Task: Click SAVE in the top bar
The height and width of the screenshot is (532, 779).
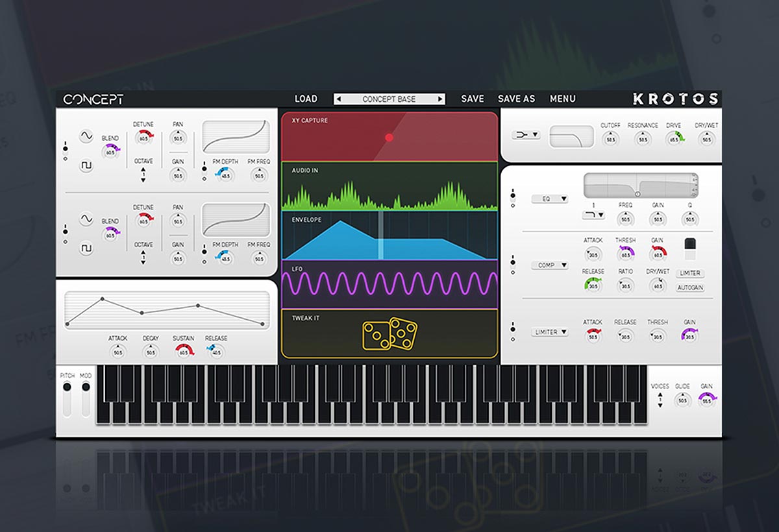Action: [473, 99]
